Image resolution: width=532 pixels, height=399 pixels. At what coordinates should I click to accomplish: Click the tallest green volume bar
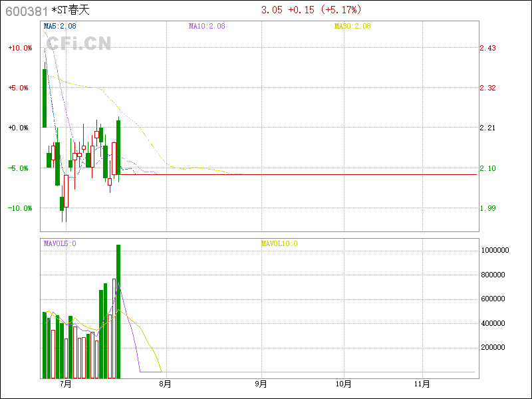coord(118,311)
